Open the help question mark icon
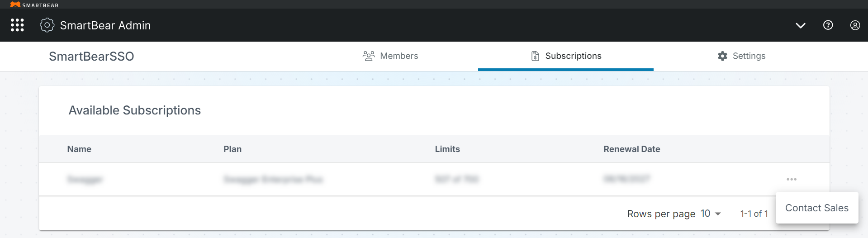The height and width of the screenshot is (238, 868). pyautogui.click(x=828, y=25)
